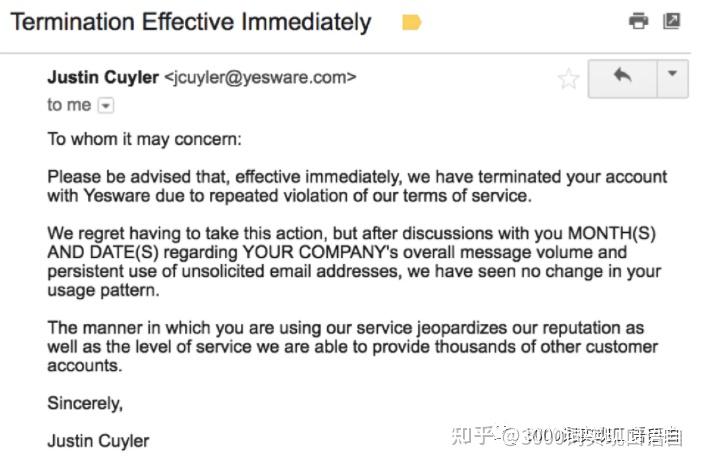This screenshot has width=702, height=465.
Task: Click the jcuyler@yesware.com email address
Action: coord(260,77)
